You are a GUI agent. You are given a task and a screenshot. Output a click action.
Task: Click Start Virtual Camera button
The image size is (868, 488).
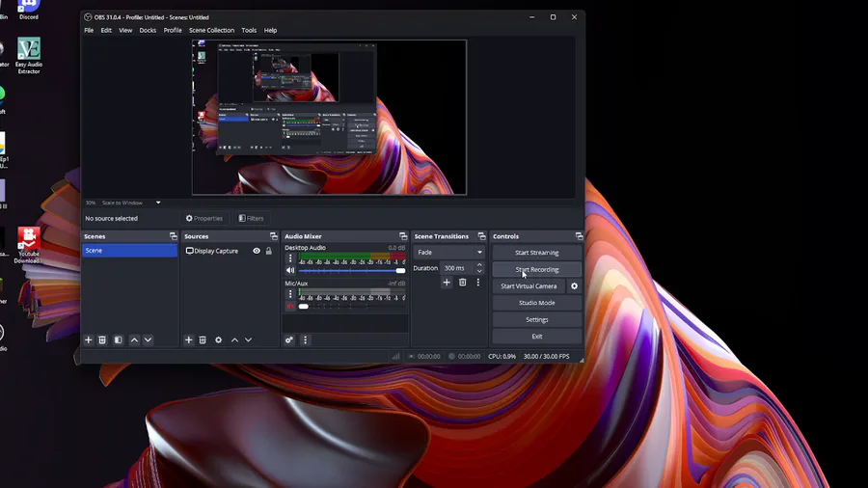coord(529,286)
